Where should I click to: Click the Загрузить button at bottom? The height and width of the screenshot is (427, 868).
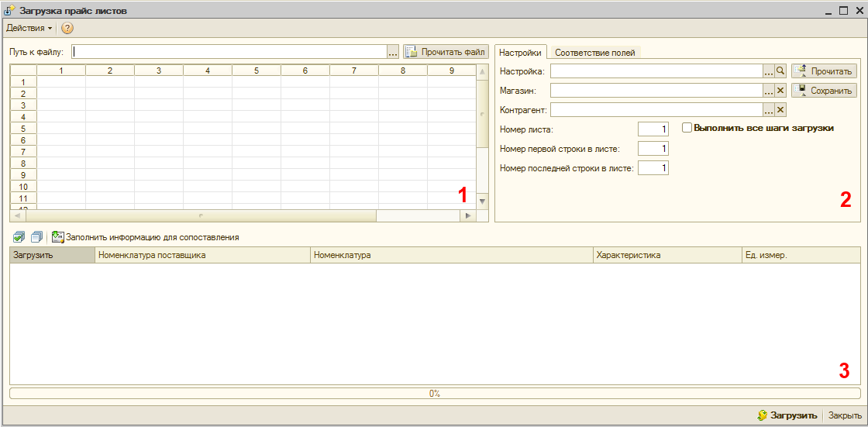(787, 415)
